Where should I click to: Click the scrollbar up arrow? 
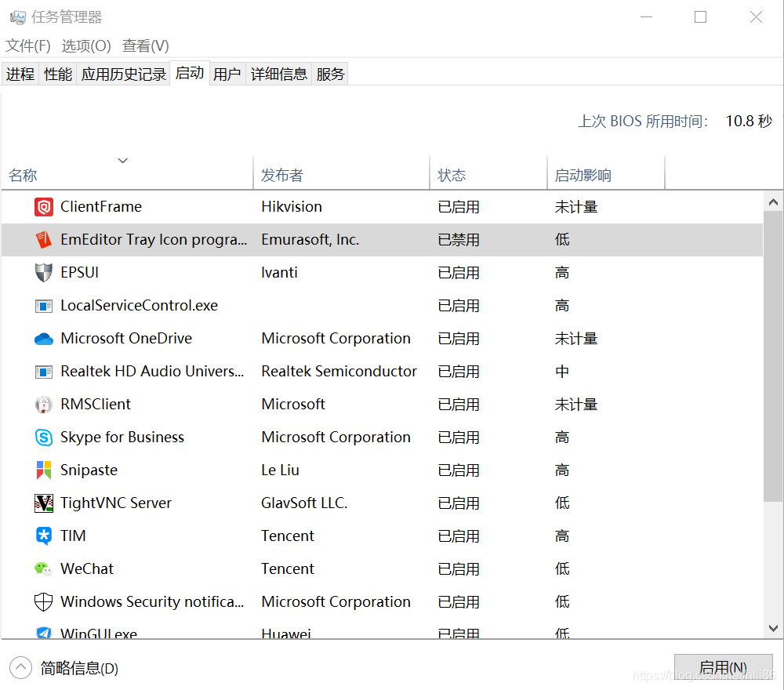773,202
